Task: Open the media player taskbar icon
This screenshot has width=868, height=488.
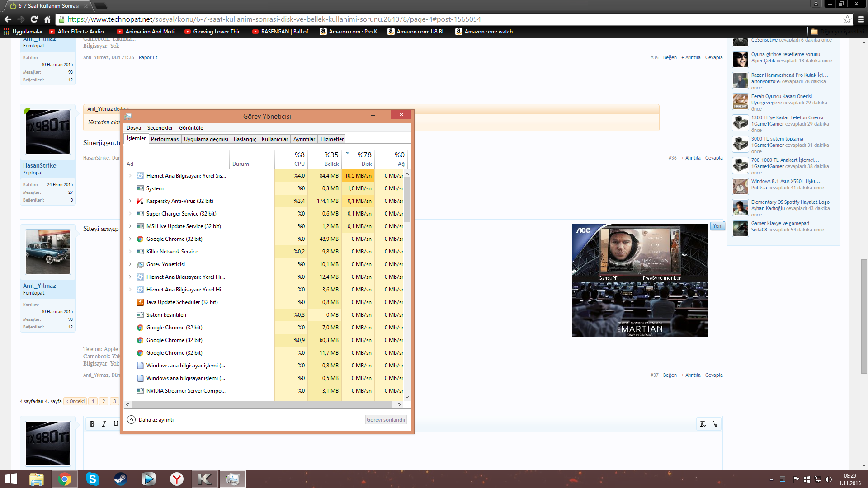Action: tap(149, 479)
